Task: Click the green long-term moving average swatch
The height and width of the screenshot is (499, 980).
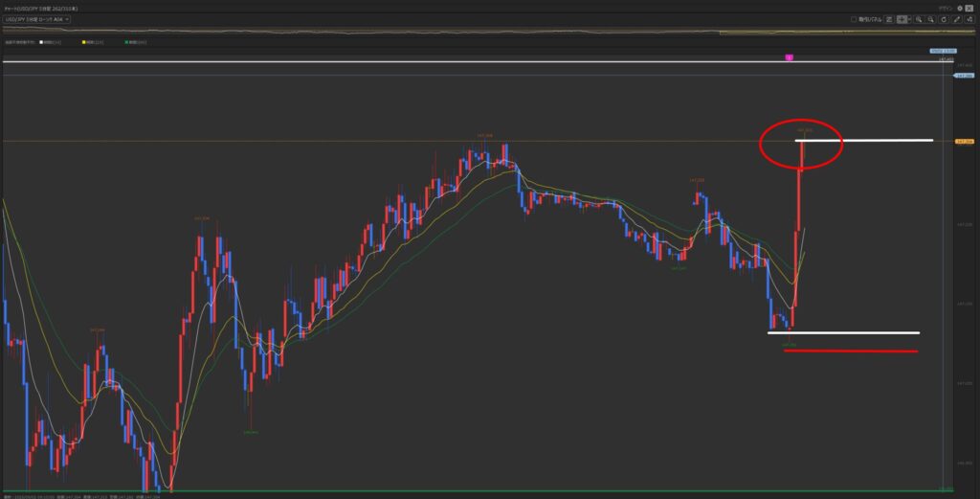Action: click(x=127, y=42)
